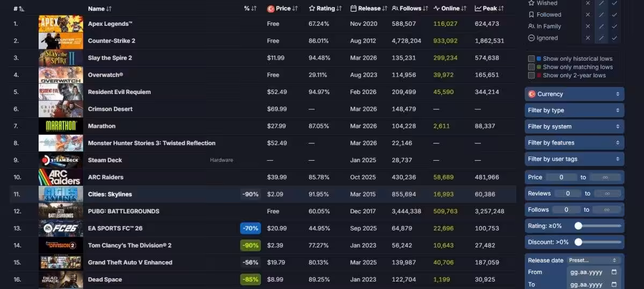
Task: Enable Show only 2-year lows checkbox
Action: point(531,75)
